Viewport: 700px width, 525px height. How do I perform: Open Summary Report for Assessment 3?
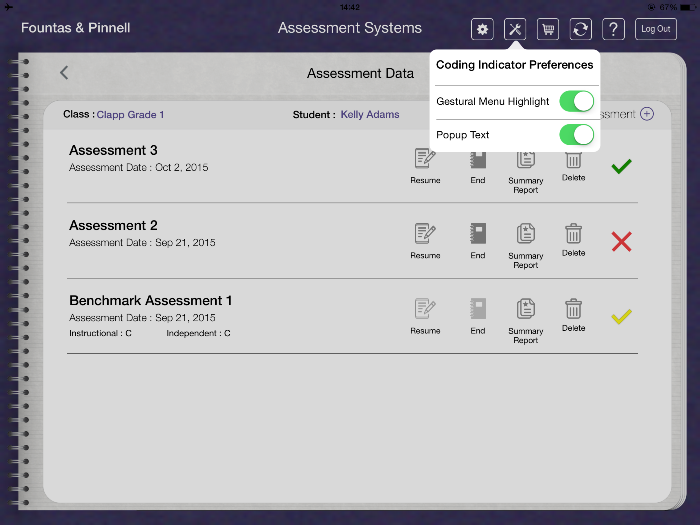pos(525,172)
